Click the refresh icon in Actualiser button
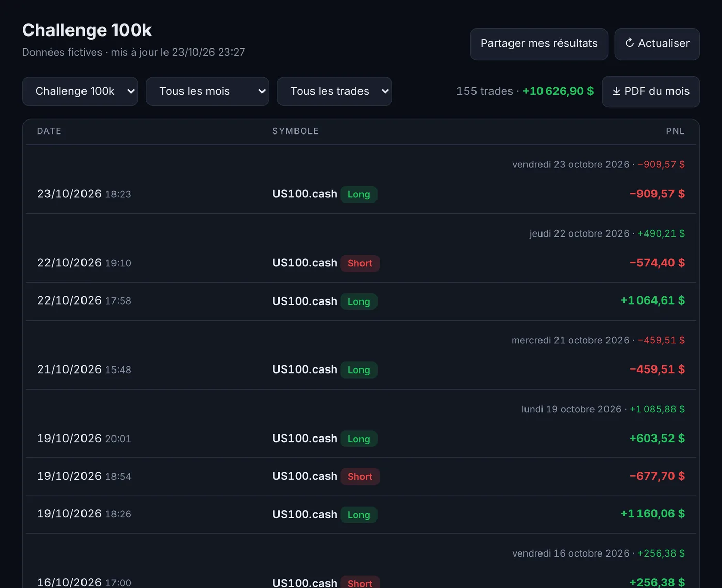722x588 pixels. coord(629,43)
